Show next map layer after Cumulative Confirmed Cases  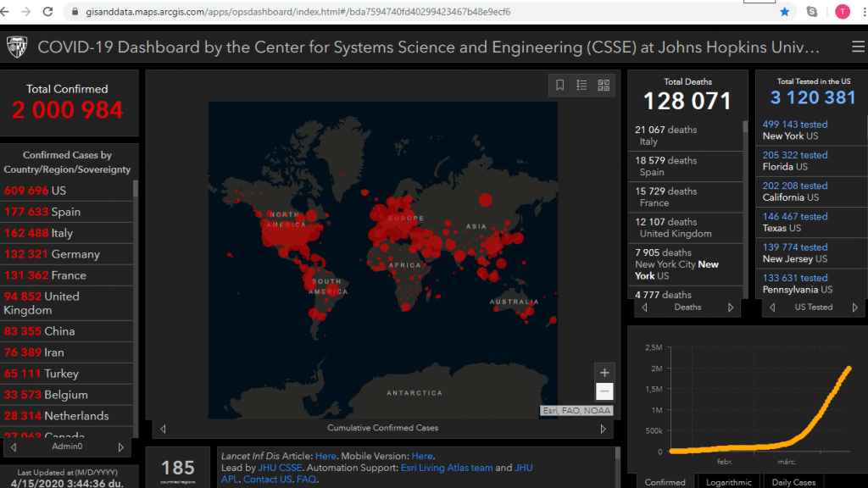[603, 429]
